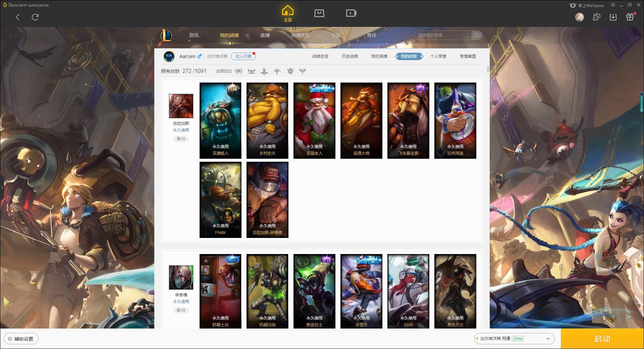Click the search magnifier button
This screenshot has width=644, height=349.
click(477, 35)
